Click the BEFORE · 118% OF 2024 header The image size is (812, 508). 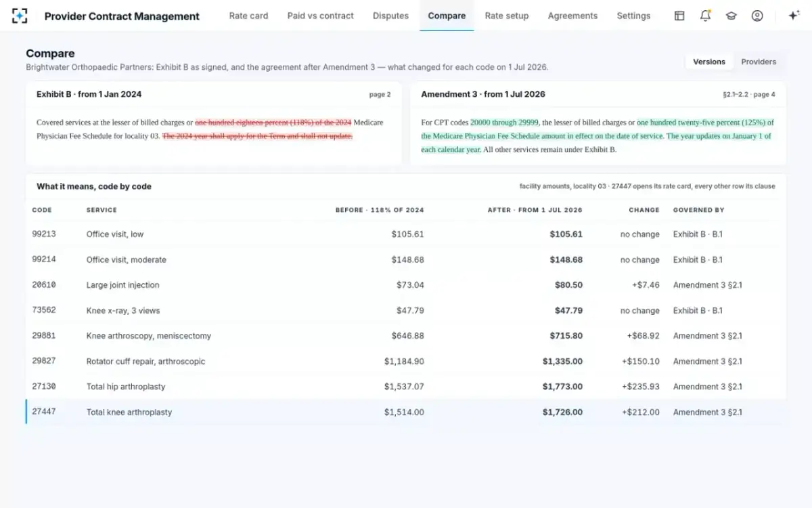tap(380, 210)
